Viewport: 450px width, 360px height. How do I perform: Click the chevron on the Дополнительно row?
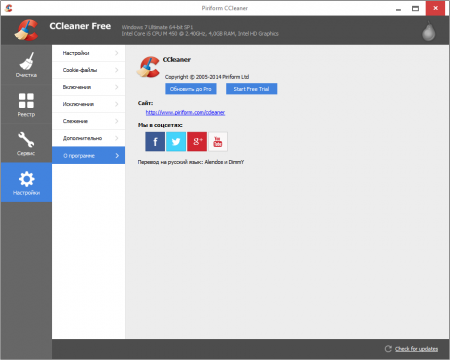coord(117,138)
